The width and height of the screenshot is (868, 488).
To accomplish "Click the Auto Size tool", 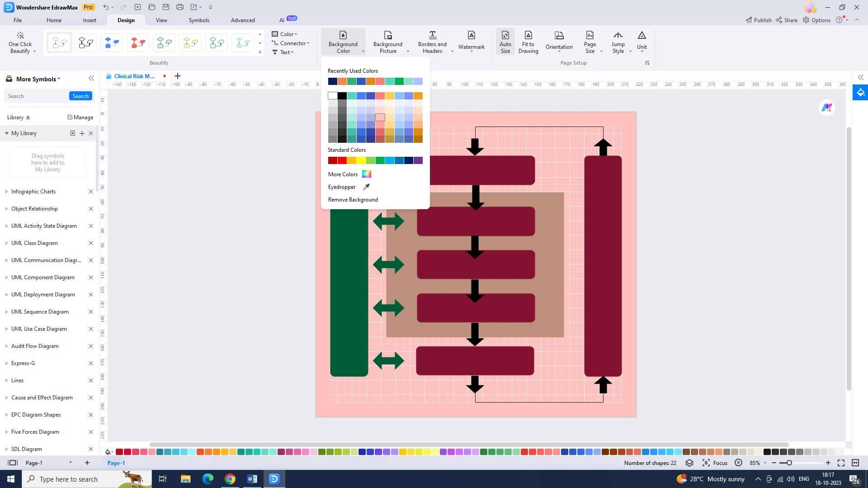I will (x=505, y=41).
